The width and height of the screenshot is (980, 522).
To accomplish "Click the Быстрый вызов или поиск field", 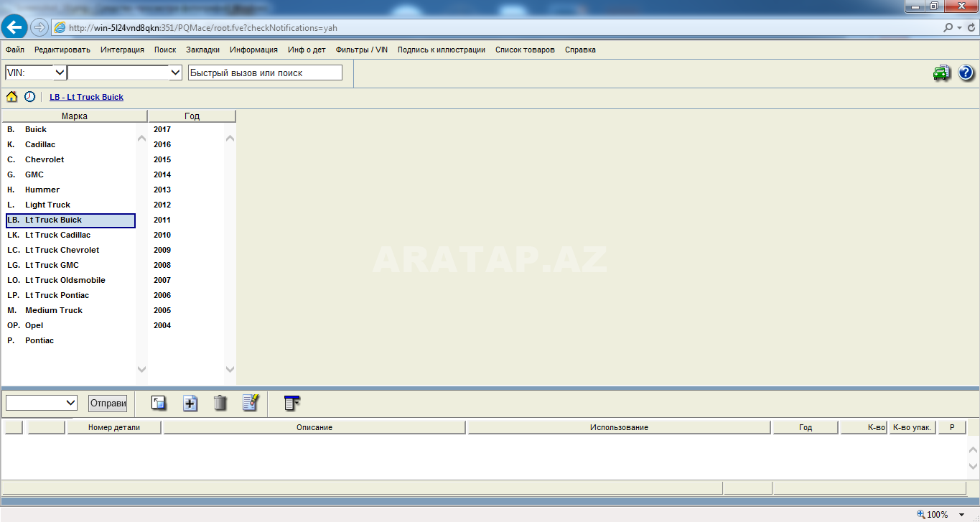I will (x=265, y=73).
